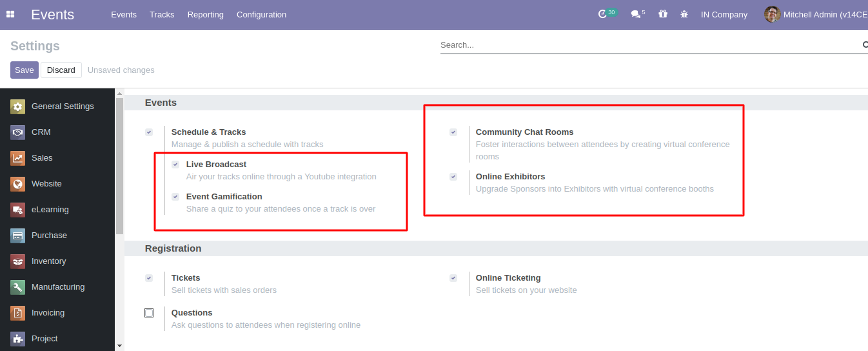Open the activities clock icon
The image size is (868, 351).
tap(603, 14)
